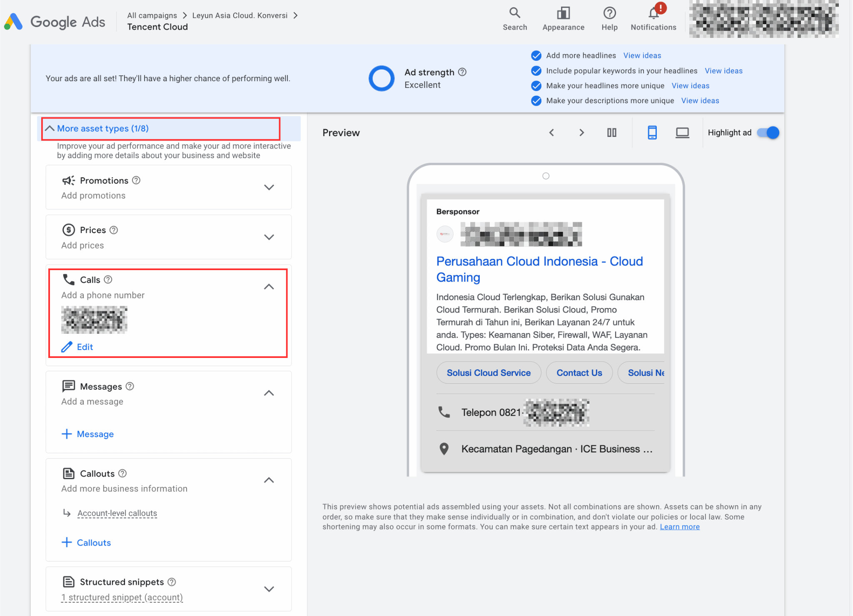Click the Prices dollar icon
This screenshot has height=616, width=853.
coord(68,230)
